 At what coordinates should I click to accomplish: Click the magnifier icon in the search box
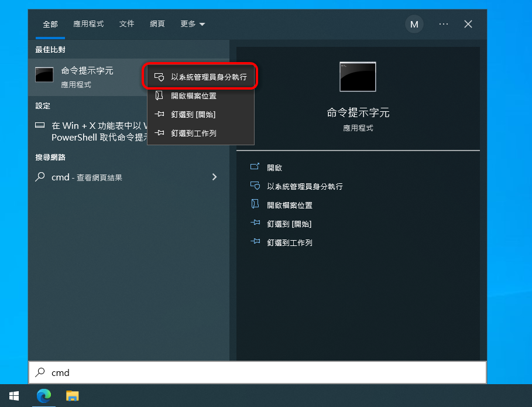[x=40, y=372]
